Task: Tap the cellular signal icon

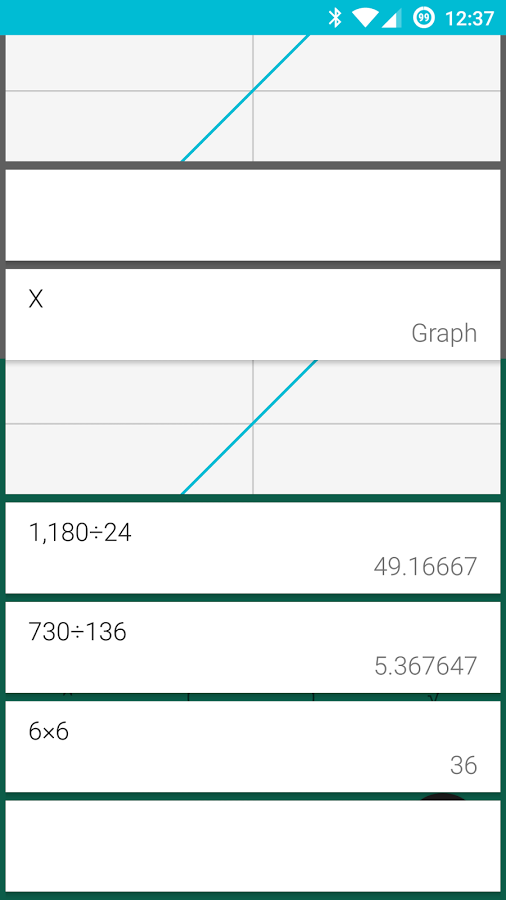Action: [391, 18]
